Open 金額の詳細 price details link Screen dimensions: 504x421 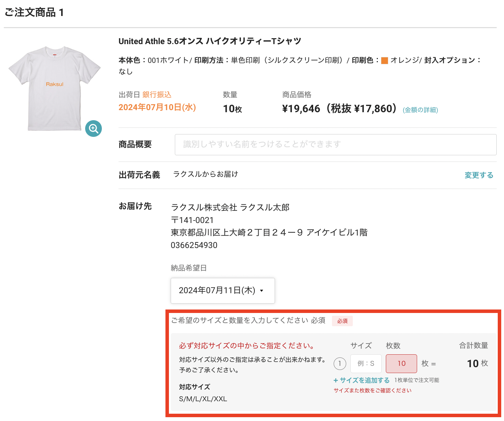pos(420,110)
